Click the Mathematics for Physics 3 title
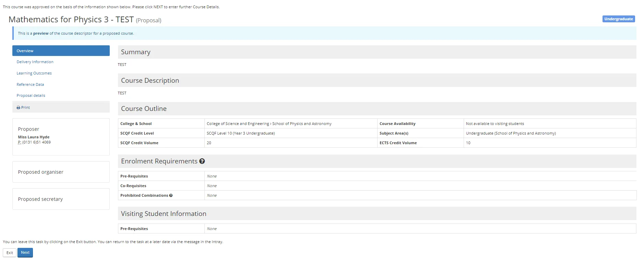 tap(71, 20)
